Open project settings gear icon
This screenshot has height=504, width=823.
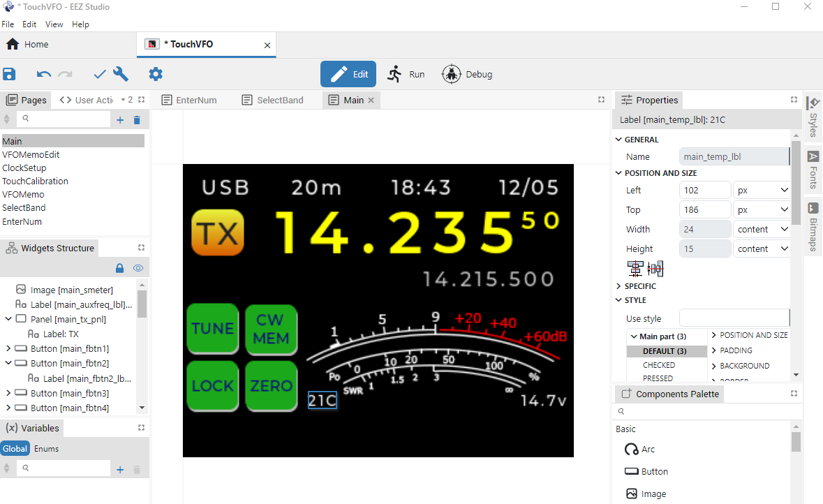(x=156, y=74)
